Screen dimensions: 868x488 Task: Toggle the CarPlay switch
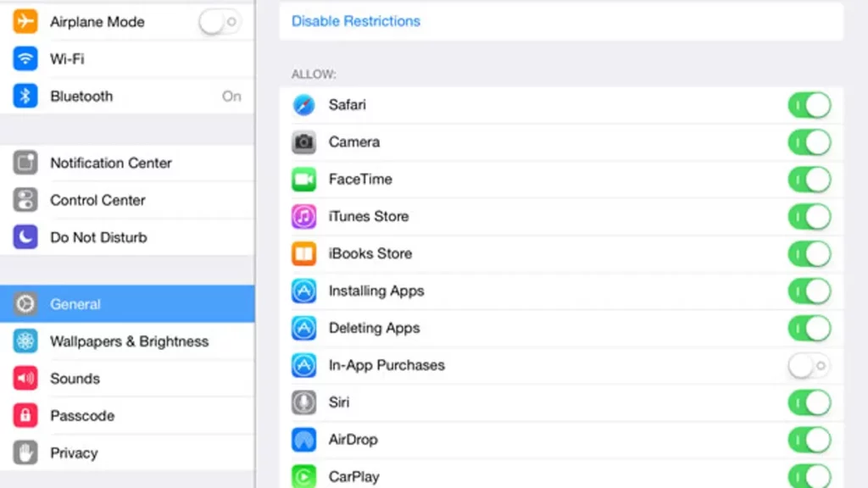click(810, 476)
